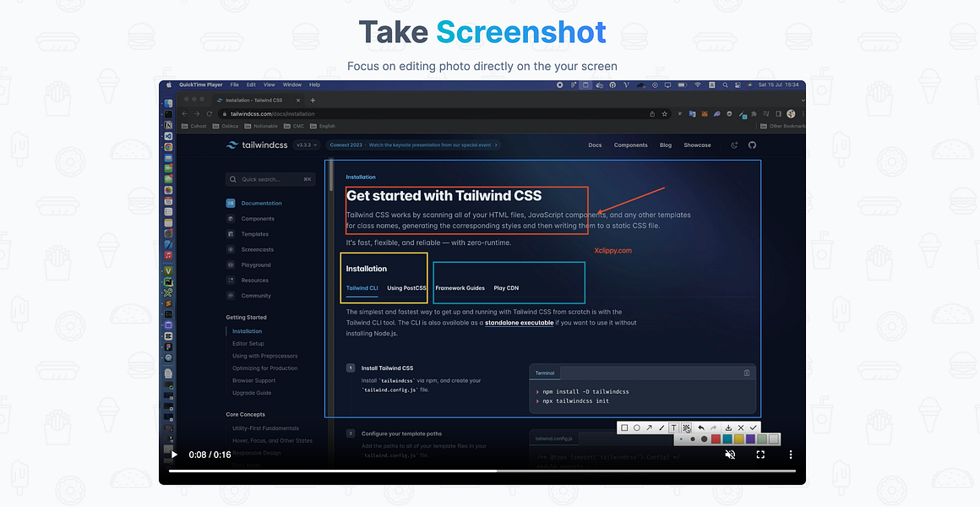Open a new Chrome tab
The image size is (980, 507).
coord(313,100)
